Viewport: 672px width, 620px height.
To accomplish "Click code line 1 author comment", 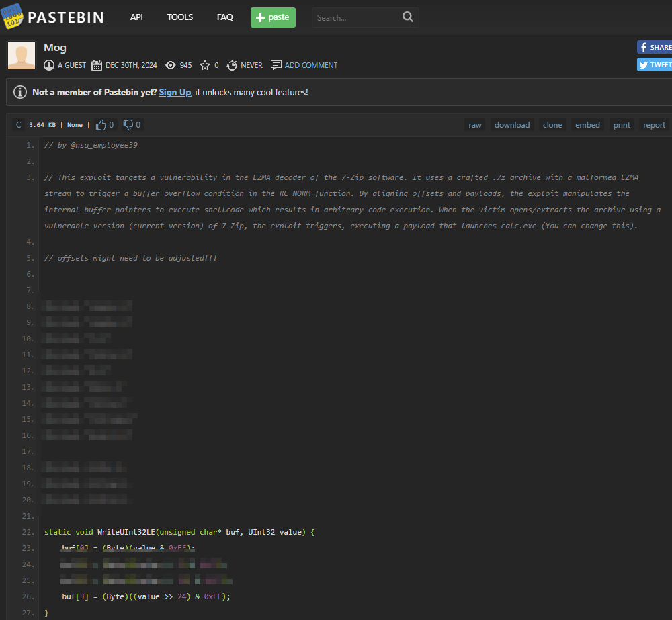I will 91,145.
